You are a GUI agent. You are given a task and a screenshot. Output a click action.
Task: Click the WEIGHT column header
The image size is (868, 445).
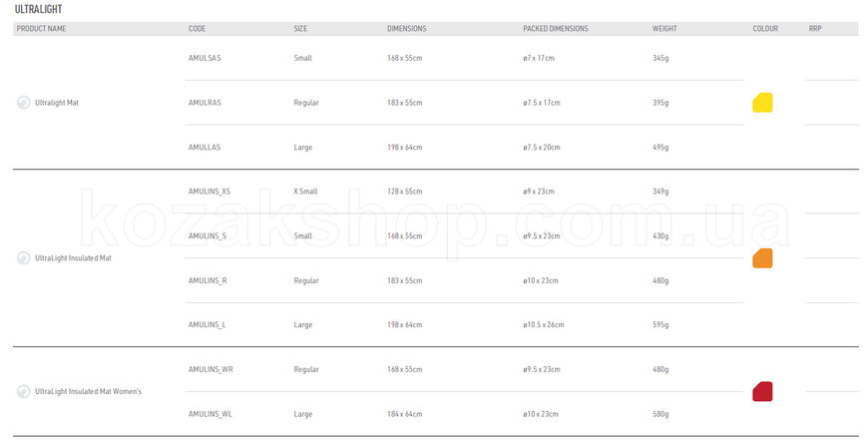[x=664, y=28]
